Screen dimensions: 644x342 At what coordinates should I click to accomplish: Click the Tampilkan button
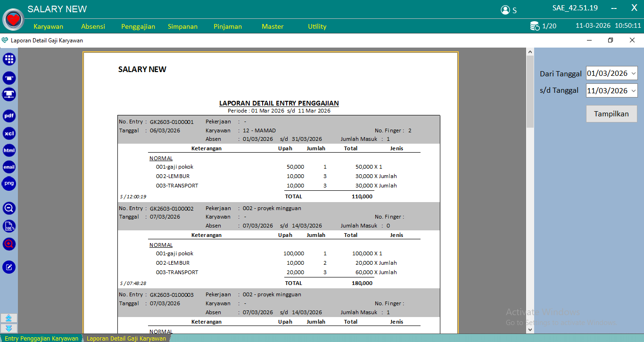(x=611, y=114)
